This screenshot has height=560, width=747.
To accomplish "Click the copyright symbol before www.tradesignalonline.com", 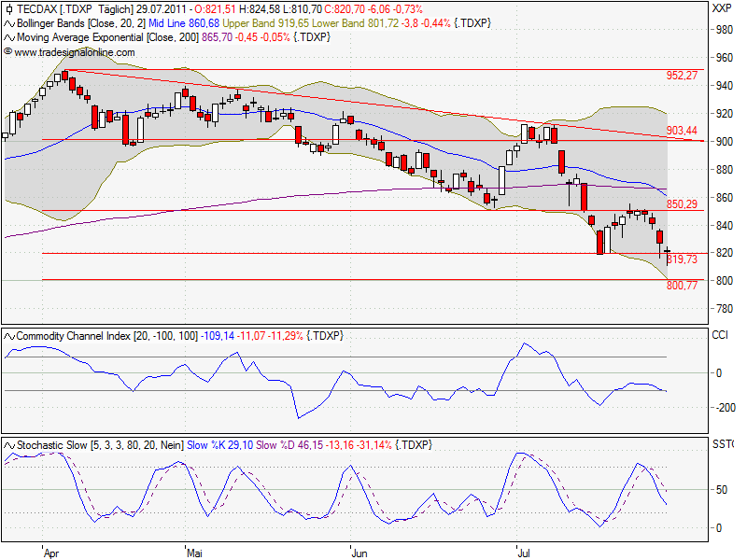I will coord(9,49).
